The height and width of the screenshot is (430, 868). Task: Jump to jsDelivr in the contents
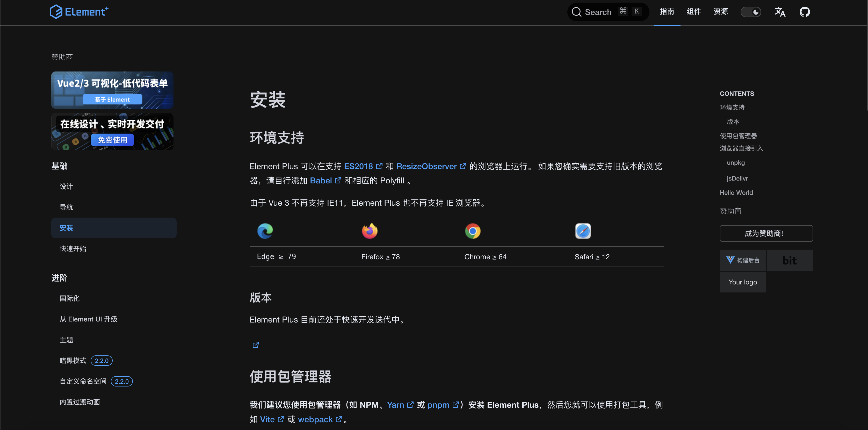click(737, 178)
